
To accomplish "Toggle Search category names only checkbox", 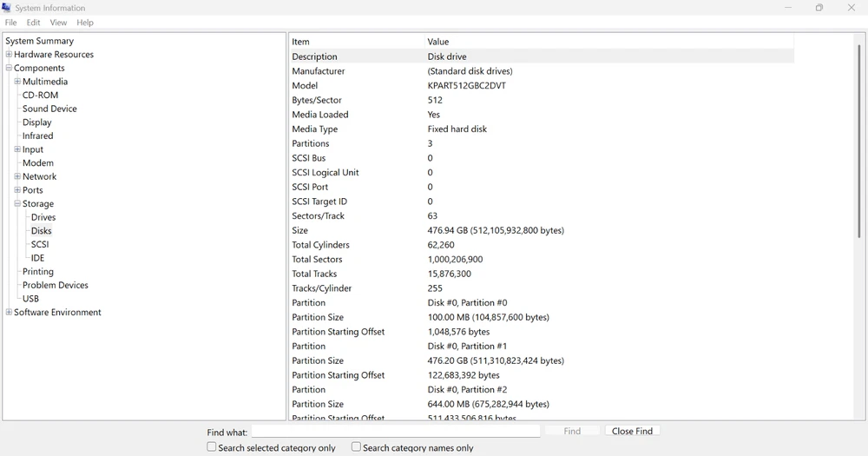I will click(356, 447).
